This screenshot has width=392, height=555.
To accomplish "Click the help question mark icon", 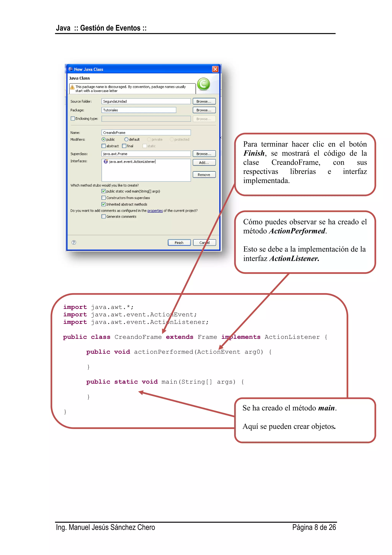I will 74,242.
